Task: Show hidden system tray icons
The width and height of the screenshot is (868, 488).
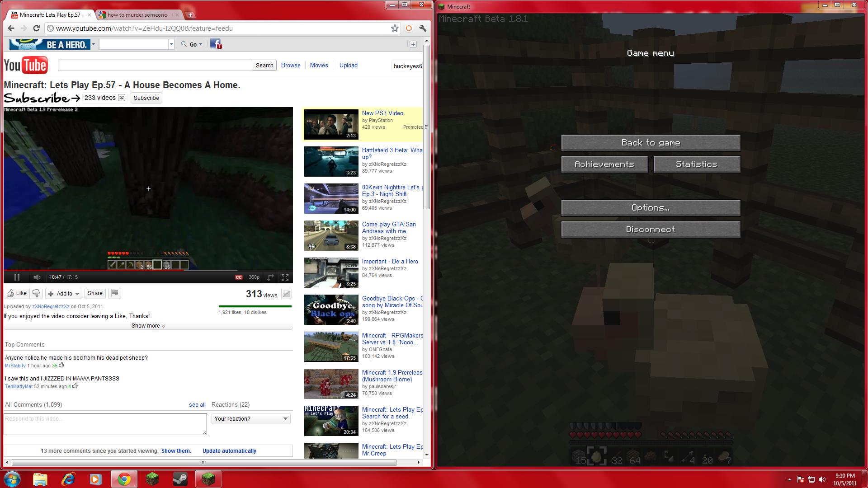Action: (789, 479)
